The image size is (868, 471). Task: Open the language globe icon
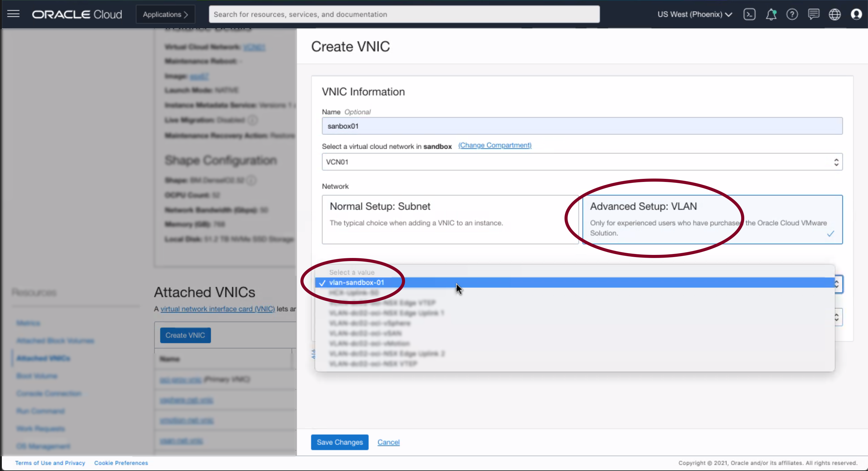pyautogui.click(x=835, y=14)
